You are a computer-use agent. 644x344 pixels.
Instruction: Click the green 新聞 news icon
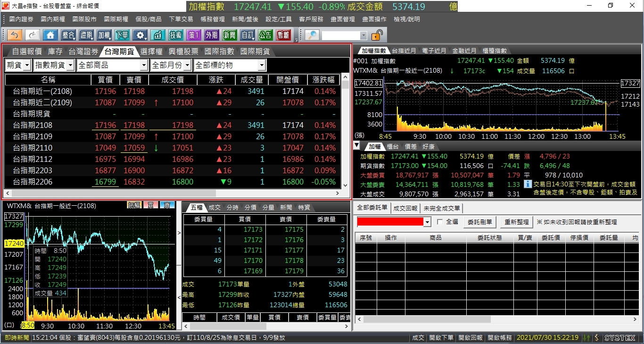tap(230, 35)
